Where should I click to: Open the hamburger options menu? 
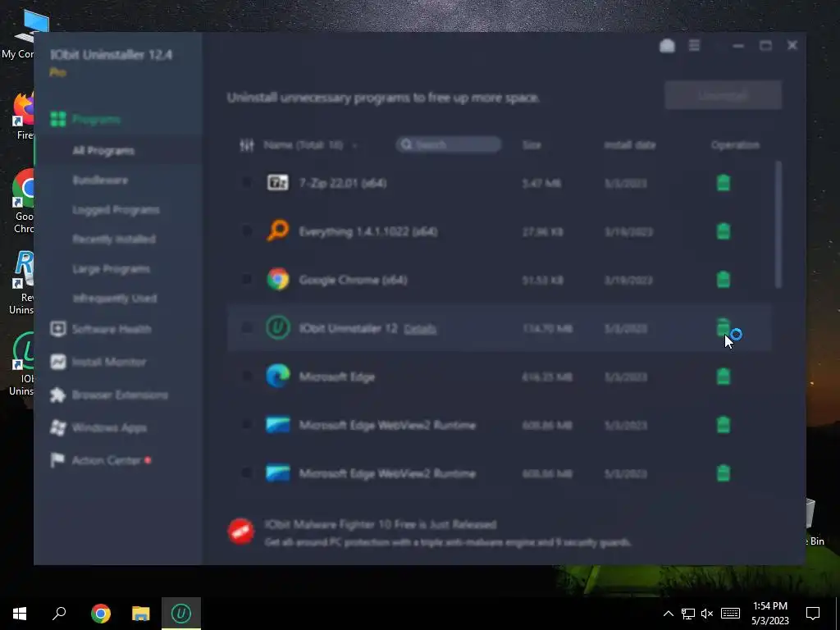(x=694, y=46)
